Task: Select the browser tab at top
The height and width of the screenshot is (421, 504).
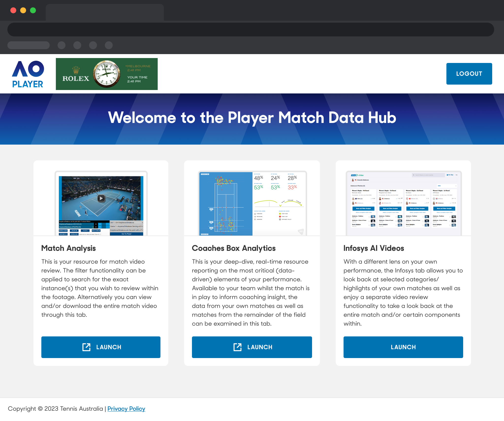Action: pos(105,12)
